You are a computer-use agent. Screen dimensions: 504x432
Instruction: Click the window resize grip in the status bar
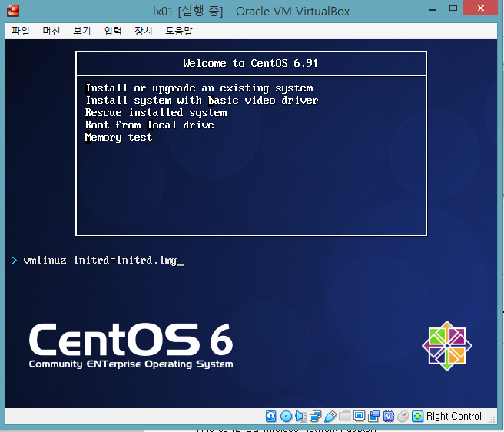coord(492,420)
